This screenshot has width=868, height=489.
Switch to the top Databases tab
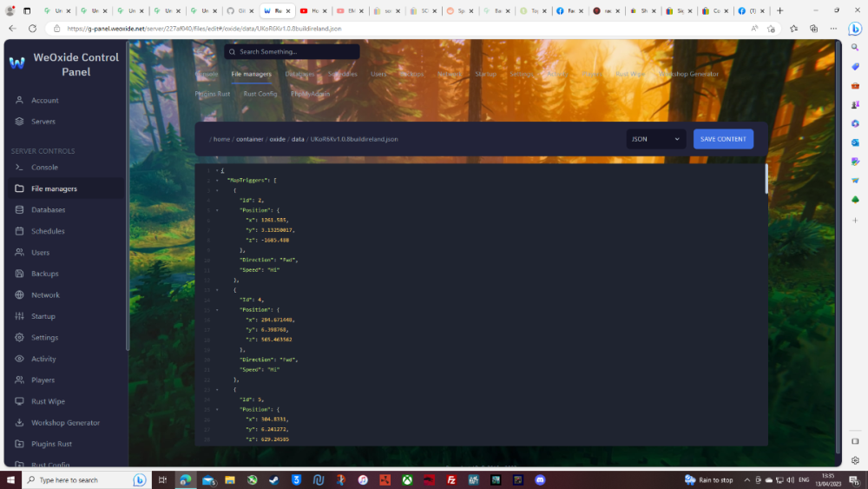299,74
